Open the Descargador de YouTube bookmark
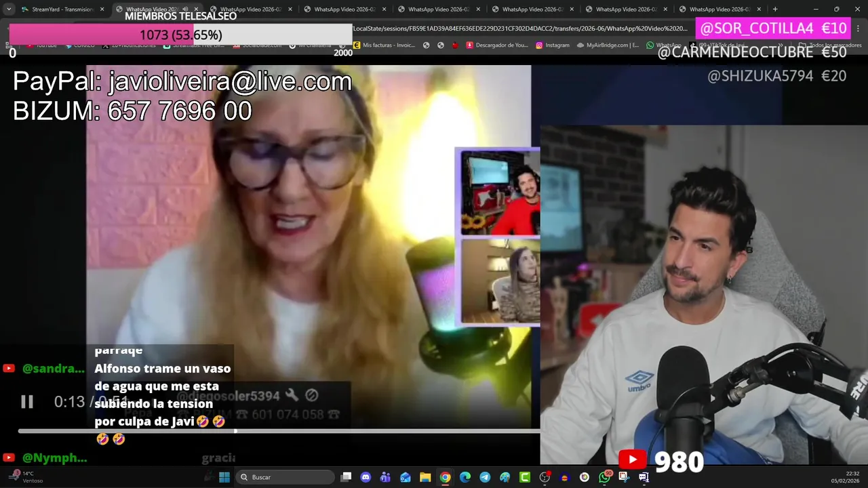The height and width of the screenshot is (488, 868). point(496,45)
